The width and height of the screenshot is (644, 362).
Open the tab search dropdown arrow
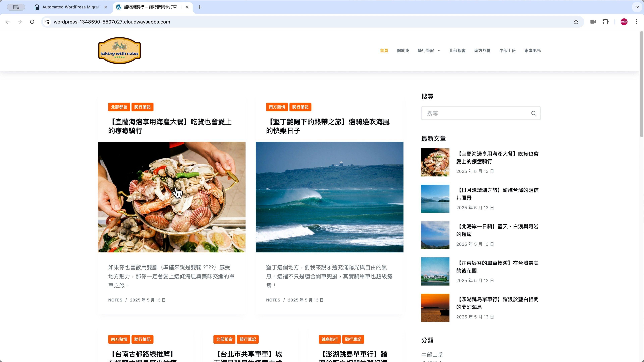637,7
